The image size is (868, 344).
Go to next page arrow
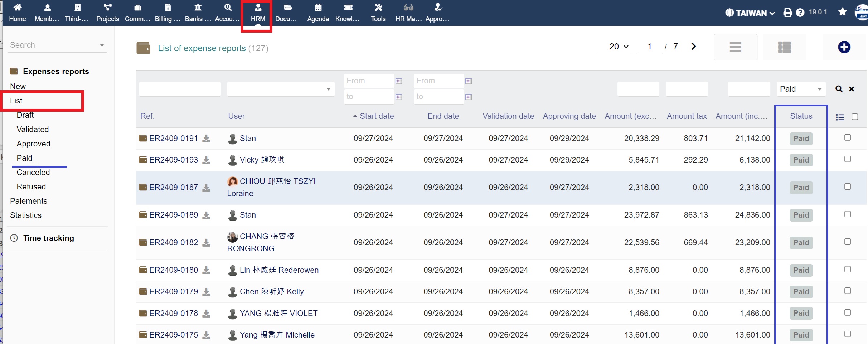coord(693,47)
